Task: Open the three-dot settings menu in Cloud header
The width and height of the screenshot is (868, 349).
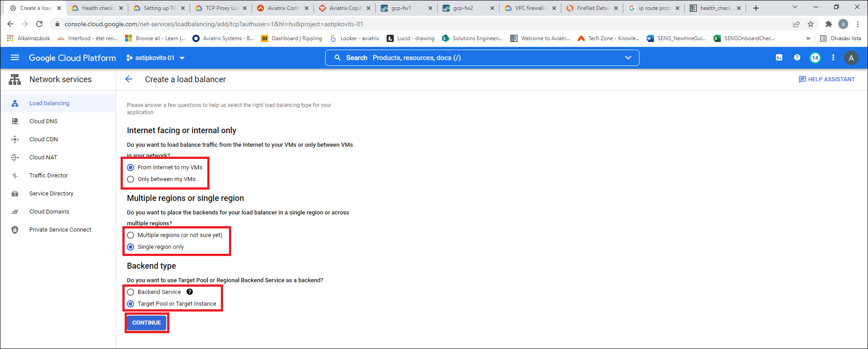Action: tap(833, 58)
